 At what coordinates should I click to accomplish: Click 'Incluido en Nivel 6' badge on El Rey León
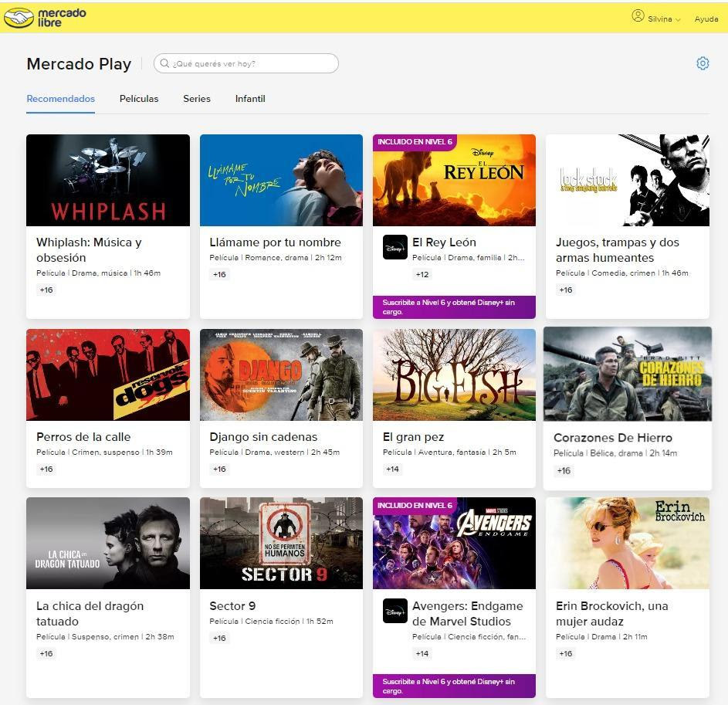click(x=415, y=141)
